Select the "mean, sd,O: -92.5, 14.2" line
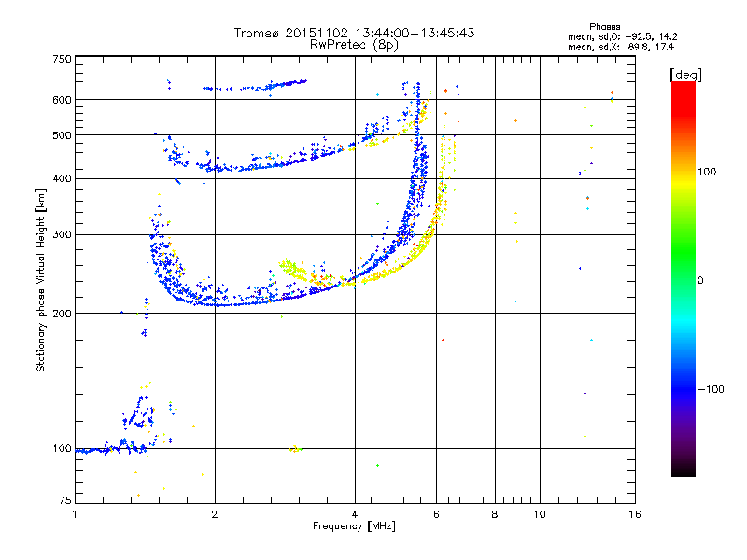 (622, 36)
